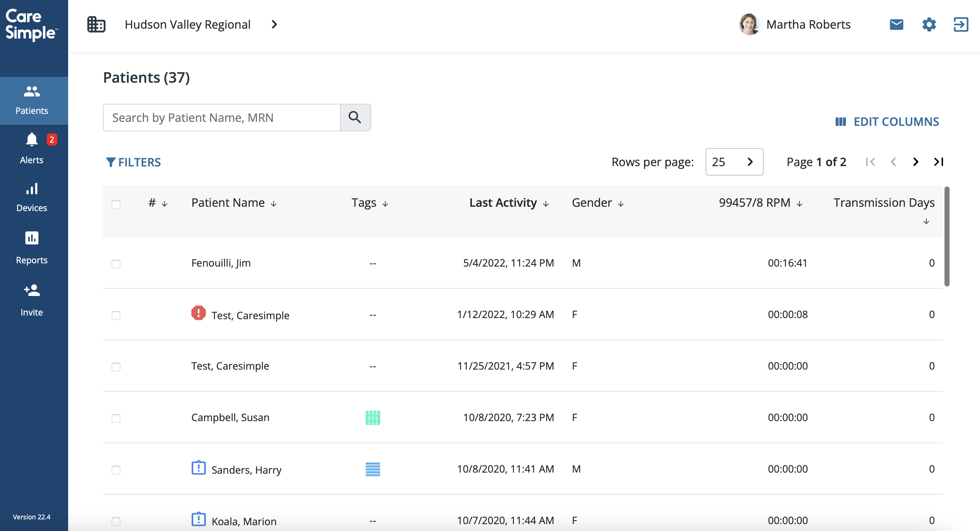Image resolution: width=980 pixels, height=531 pixels.
Task: Open the settings gear icon
Action: [x=929, y=25]
